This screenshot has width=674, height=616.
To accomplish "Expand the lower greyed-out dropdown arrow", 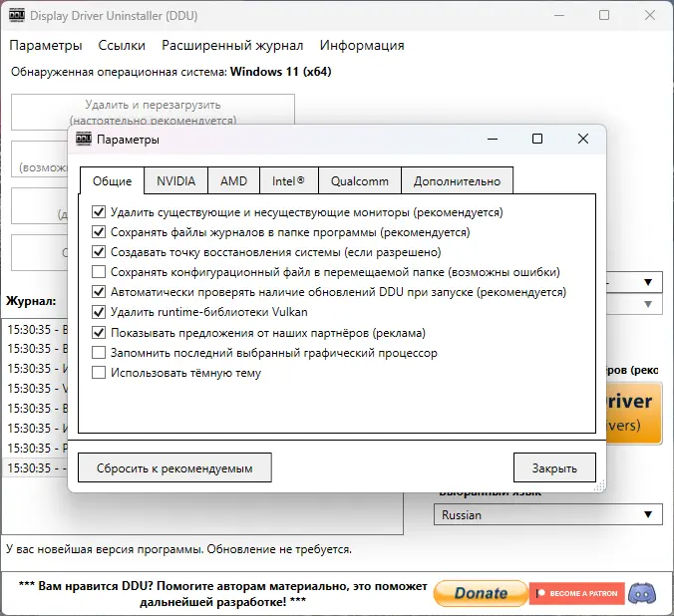I will (x=648, y=304).
